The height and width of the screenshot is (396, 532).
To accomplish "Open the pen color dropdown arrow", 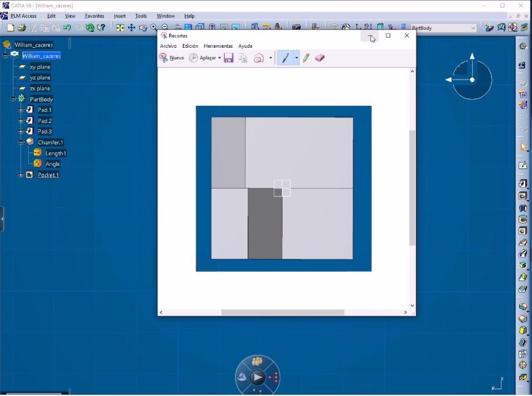I will click(297, 58).
